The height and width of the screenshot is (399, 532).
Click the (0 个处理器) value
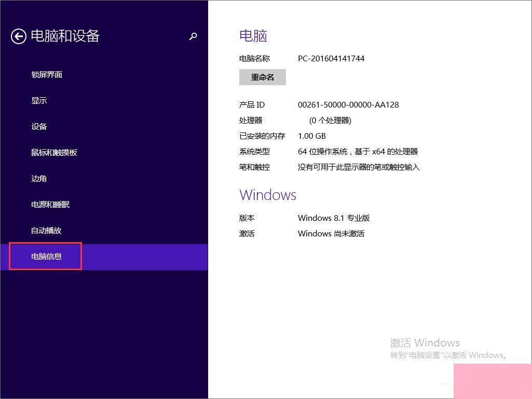(x=331, y=120)
